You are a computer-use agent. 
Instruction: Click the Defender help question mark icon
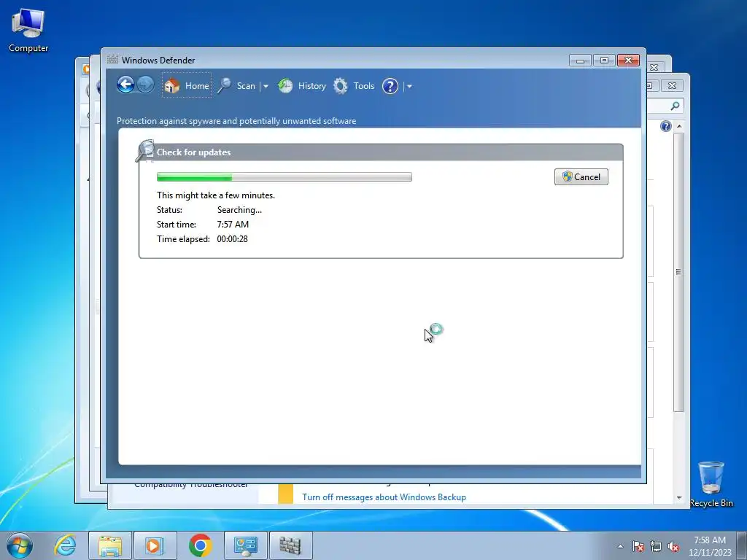coord(390,86)
